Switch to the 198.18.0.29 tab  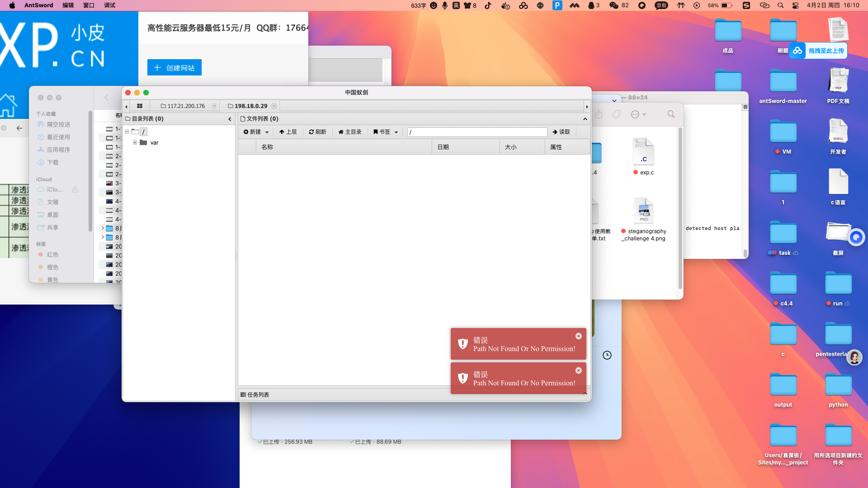click(247, 106)
